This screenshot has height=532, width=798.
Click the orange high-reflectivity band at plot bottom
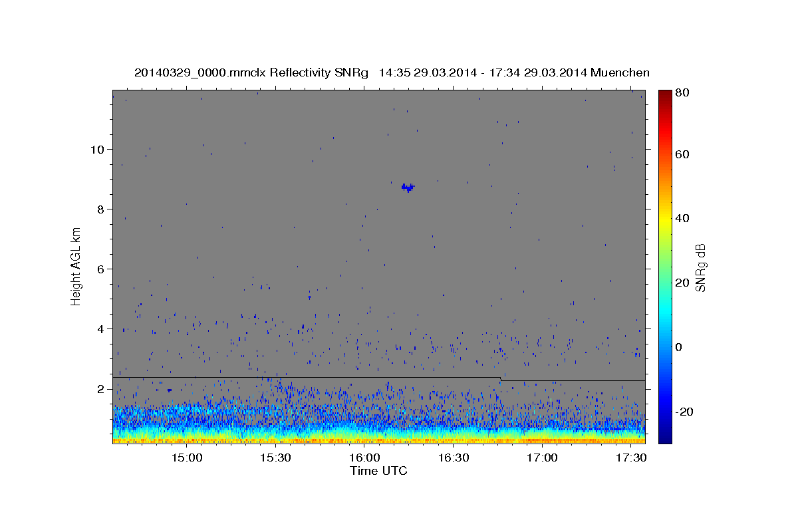click(378, 440)
